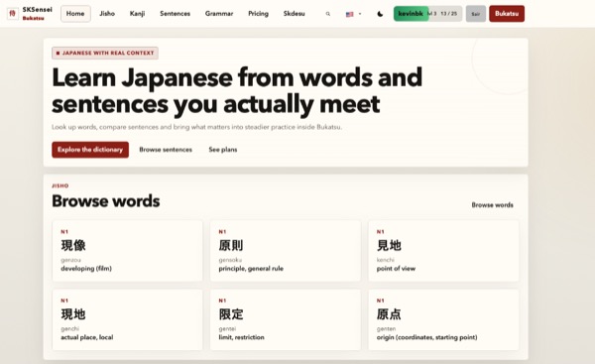Viewport: 595px width, 364px height.
Task: Open the search magnifier icon
Action: (328, 14)
